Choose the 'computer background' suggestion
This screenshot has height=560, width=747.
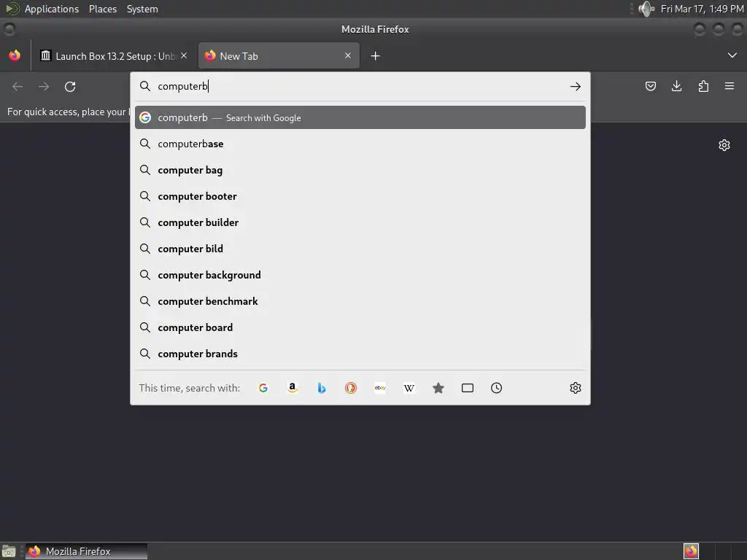pyautogui.click(x=360, y=275)
